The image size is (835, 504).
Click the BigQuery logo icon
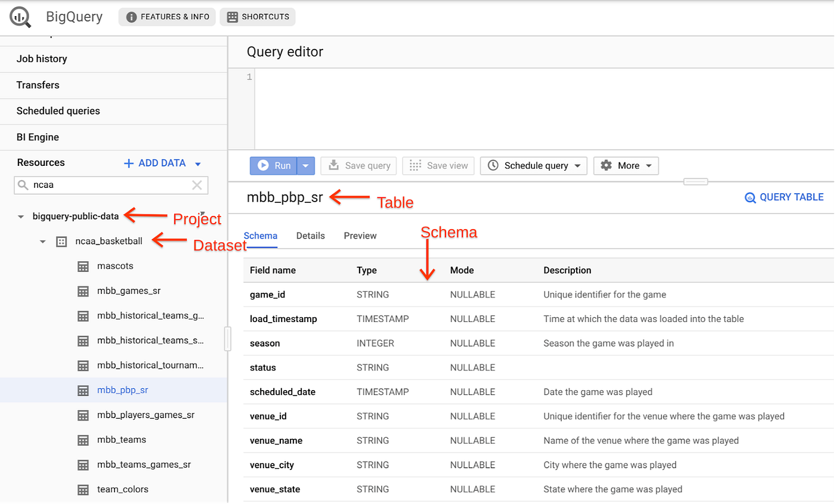(x=20, y=17)
